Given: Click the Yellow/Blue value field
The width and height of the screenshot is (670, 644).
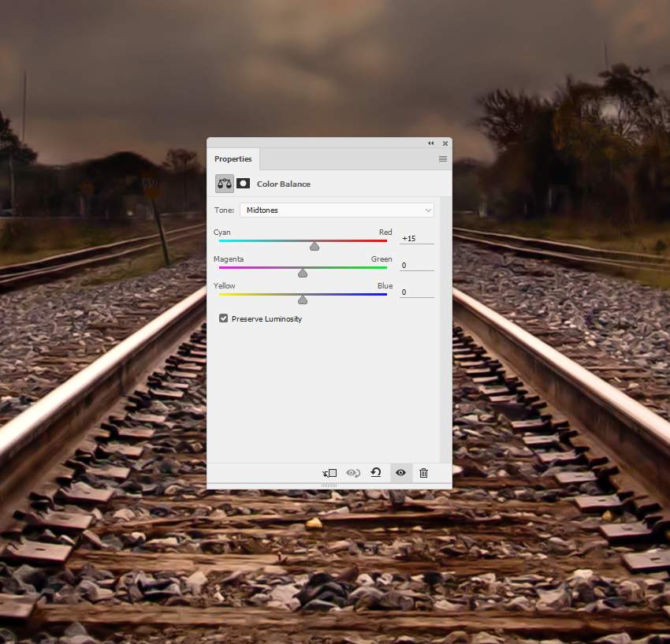Looking at the screenshot, I should (416, 292).
